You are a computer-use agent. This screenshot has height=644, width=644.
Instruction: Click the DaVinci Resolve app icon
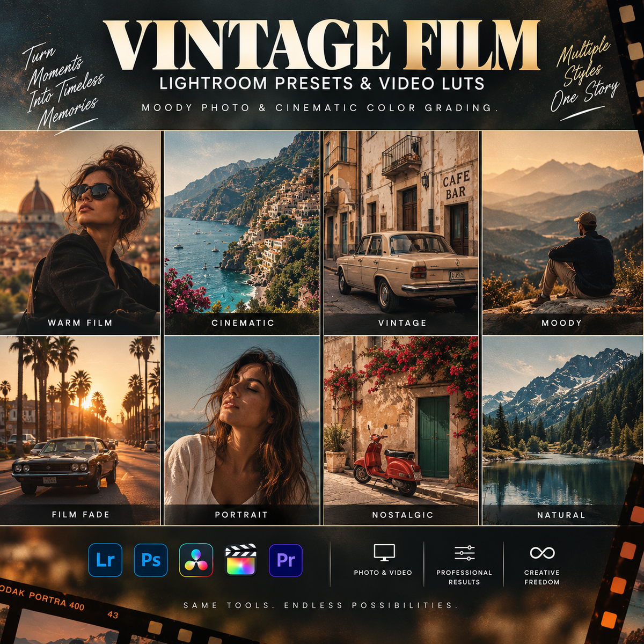196,560
